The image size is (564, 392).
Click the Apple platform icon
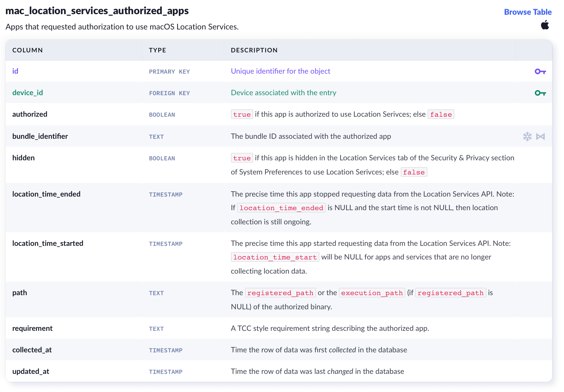545,25
